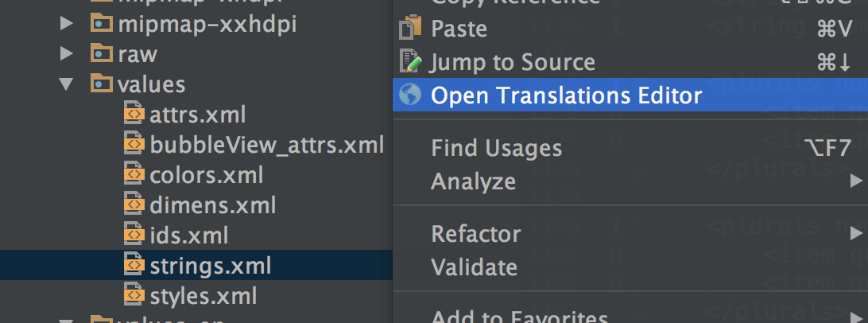868x323 pixels.
Task: Click the mipmap-xxhdpi folder icon
Action: [102, 23]
